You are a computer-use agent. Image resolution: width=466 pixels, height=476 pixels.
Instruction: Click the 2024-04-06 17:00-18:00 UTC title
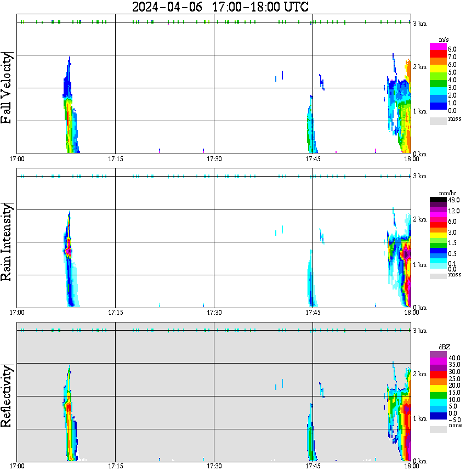220,7
